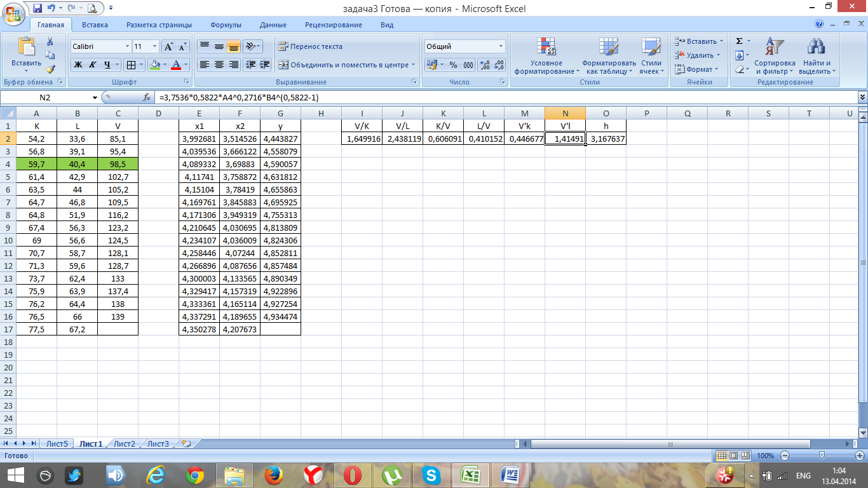Click the decrease decimal places icon
The image size is (868, 488).
(x=499, y=65)
